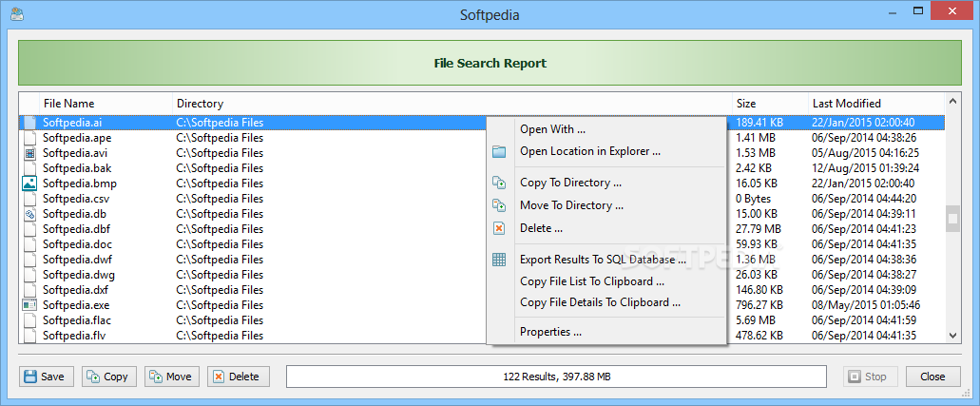Click the grid icon for Export Results To SQL
Image resolution: width=980 pixels, height=406 pixels.
pyautogui.click(x=499, y=260)
